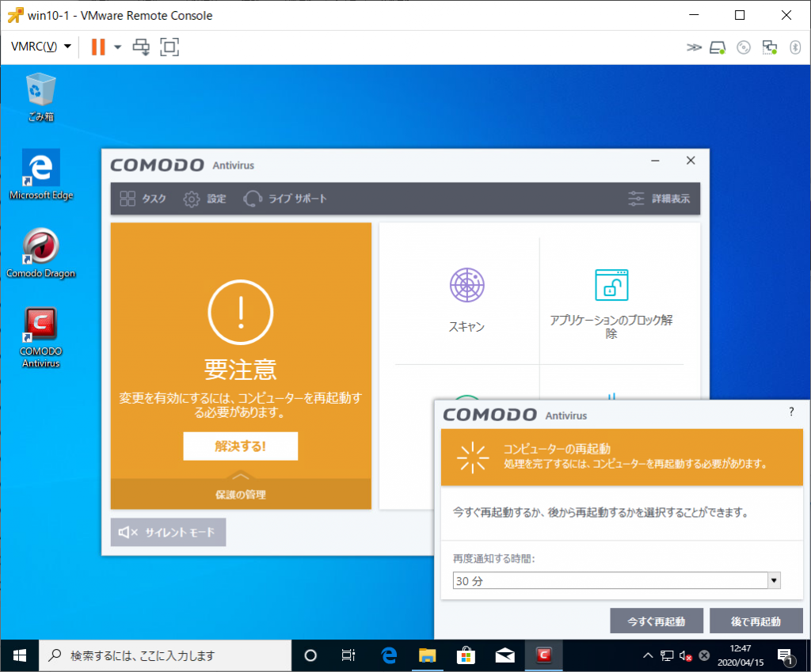Click the スキャン scan radar icon
The height and width of the screenshot is (672, 811).
(x=467, y=285)
